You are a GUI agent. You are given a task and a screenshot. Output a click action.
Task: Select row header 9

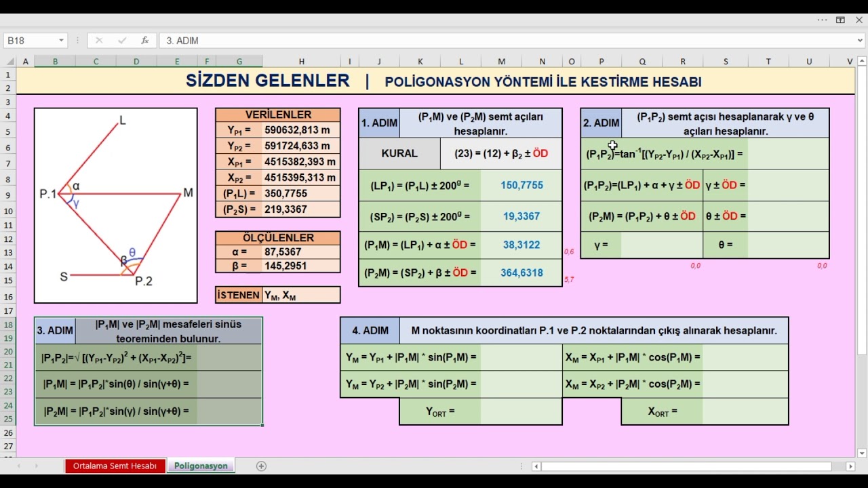pyautogui.click(x=9, y=195)
